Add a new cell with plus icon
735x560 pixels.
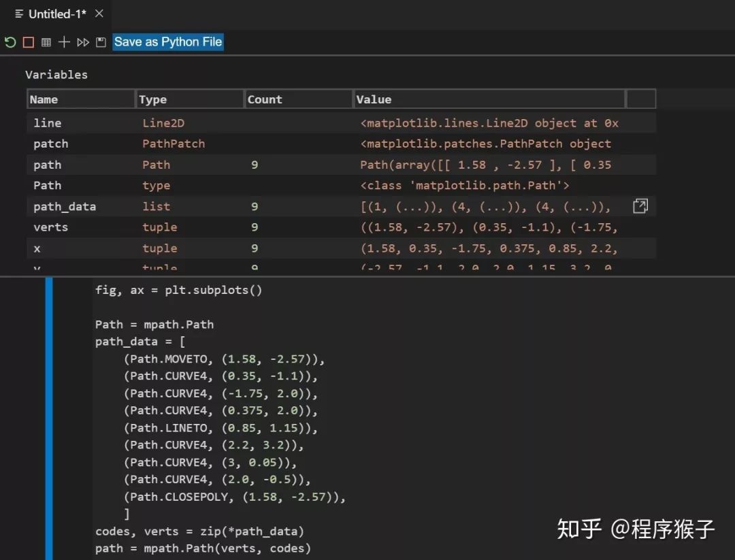click(64, 42)
